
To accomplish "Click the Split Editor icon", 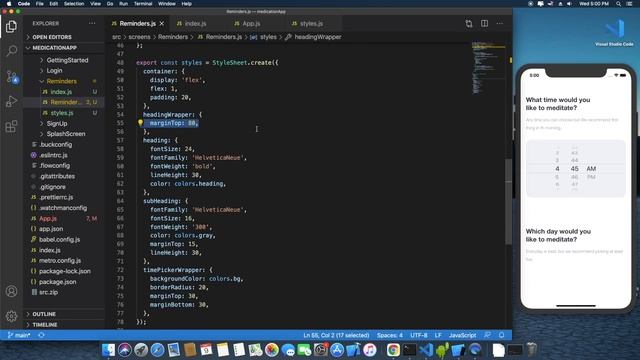I will click(x=484, y=24).
